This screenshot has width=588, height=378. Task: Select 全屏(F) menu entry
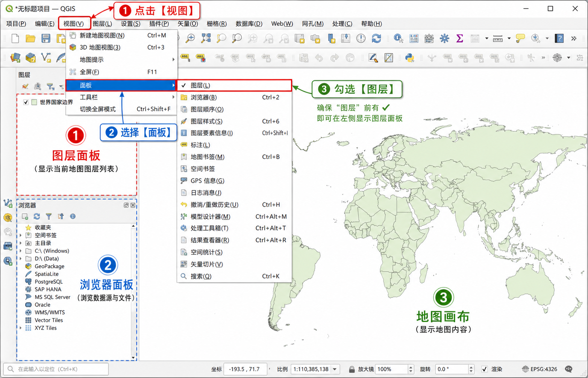[x=121, y=72]
